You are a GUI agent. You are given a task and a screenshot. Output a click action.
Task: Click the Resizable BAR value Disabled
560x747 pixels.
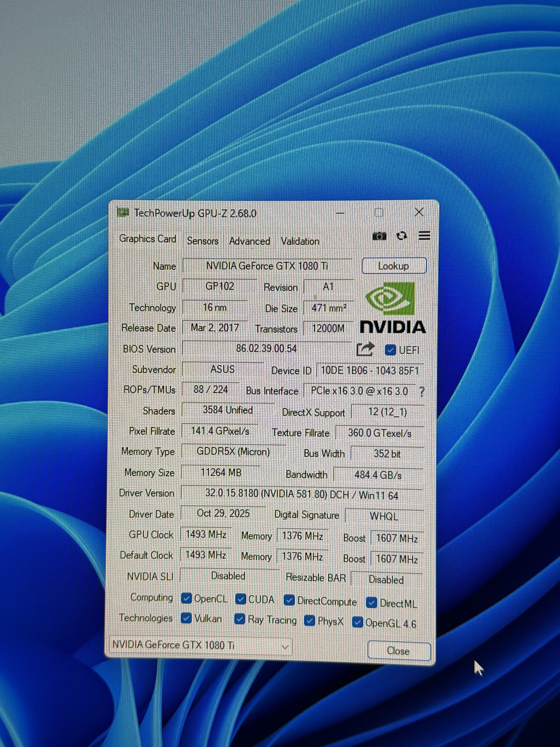386,580
